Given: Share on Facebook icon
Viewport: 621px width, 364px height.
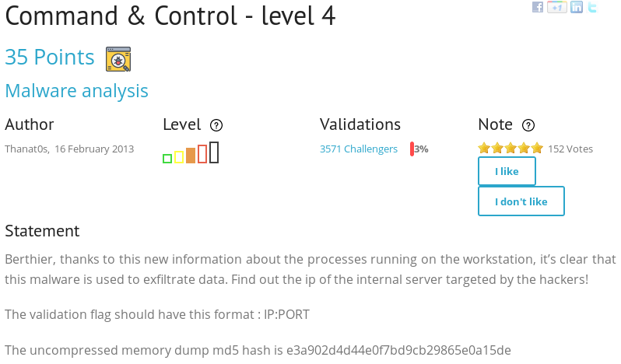Looking at the screenshot, I should (538, 7).
